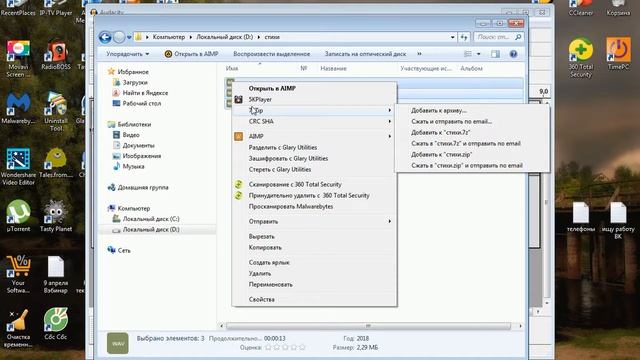
Task: Click Сжать и отправить по email...
Action: [x=473, y=122]
